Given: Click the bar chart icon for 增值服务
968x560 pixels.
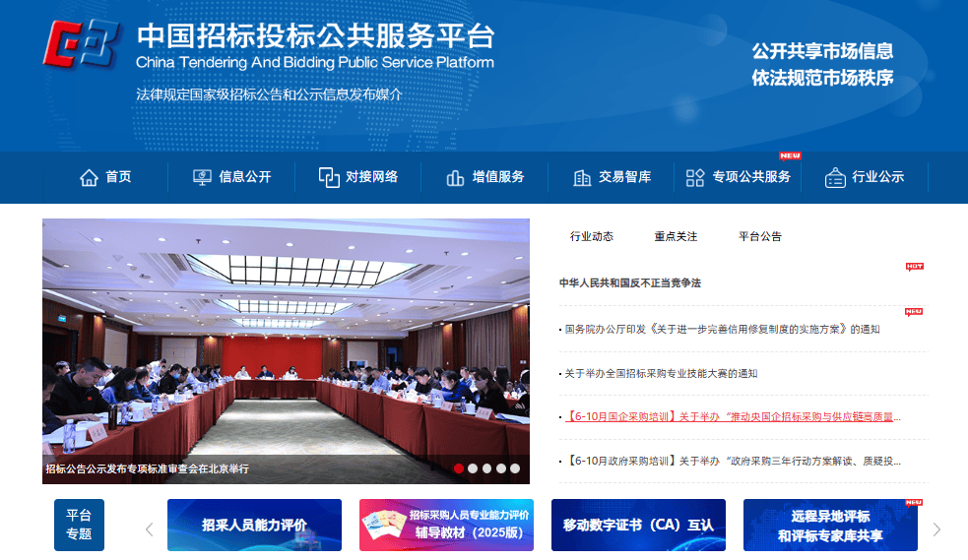Looking at the screenshot, I should [x=455, y=178].
